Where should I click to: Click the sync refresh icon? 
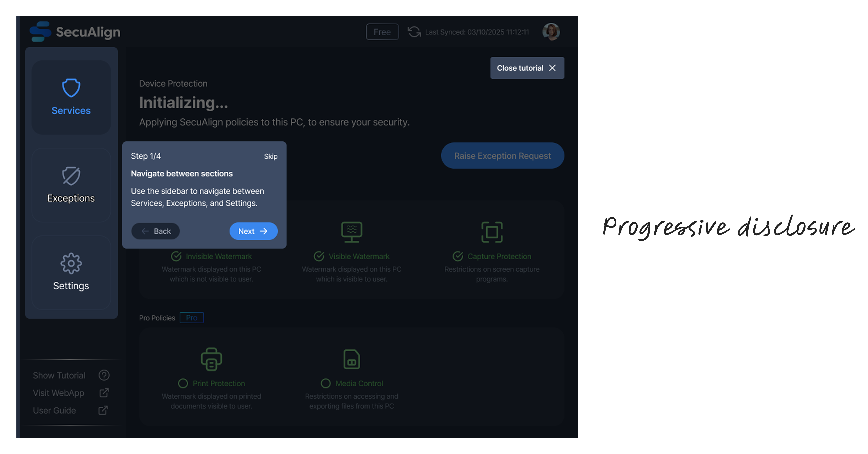[414, 32]
